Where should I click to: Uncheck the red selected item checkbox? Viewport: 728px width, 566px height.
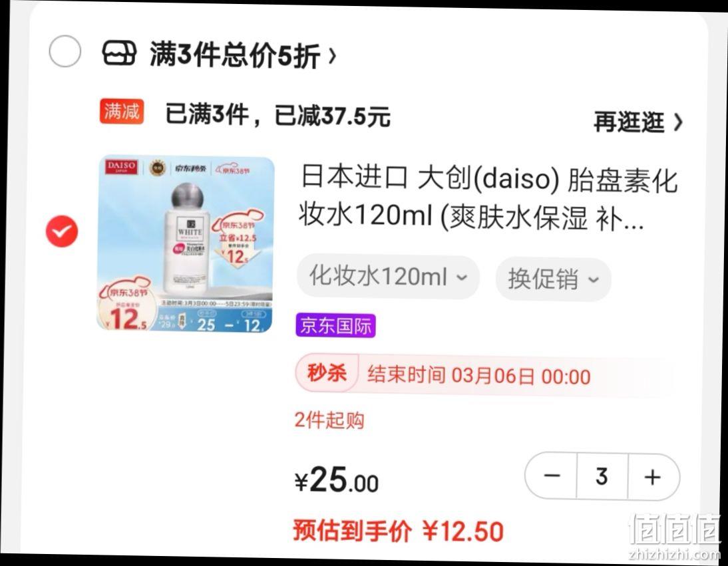pos(62,231)
